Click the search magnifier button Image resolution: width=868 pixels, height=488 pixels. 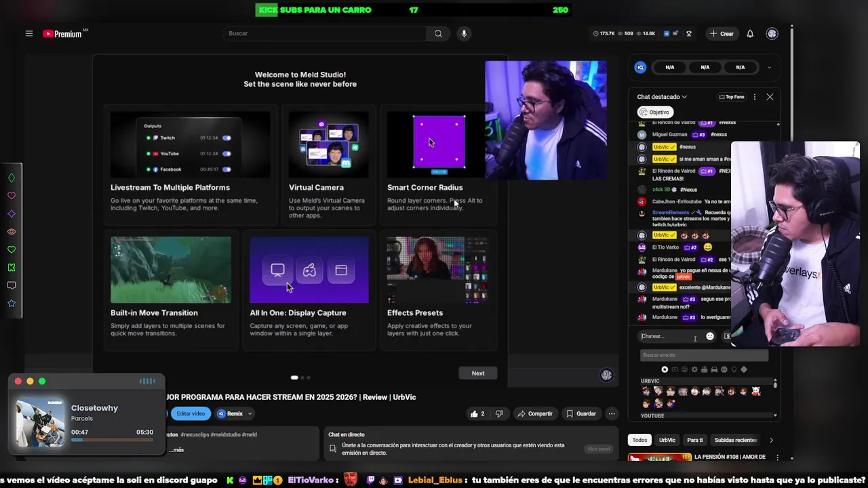coord(438,33)
